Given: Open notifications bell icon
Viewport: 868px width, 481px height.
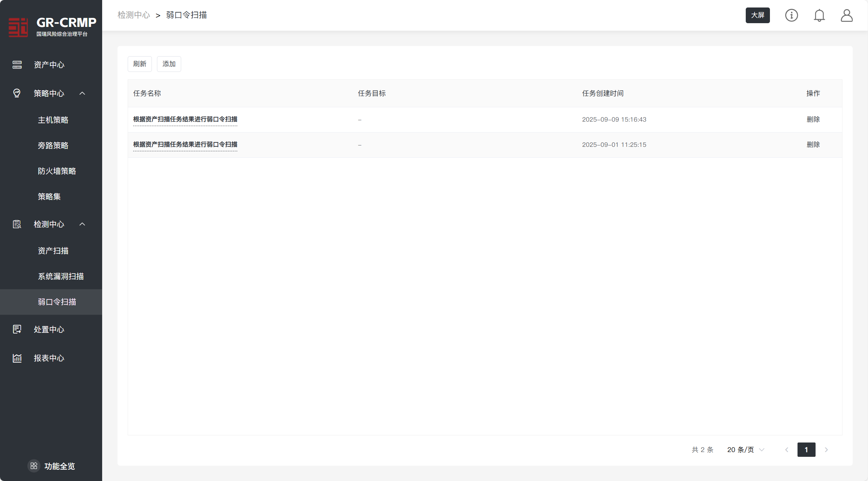Looking at the screenshot, I should (819, 15).
